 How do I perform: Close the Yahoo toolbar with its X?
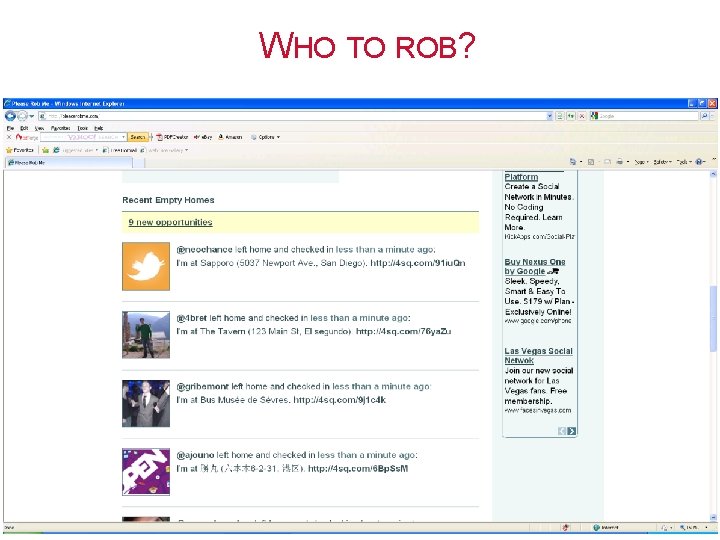(9, 137)
